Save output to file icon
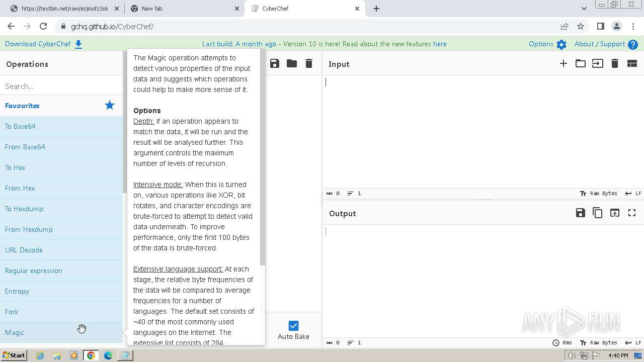 (581, 213)
